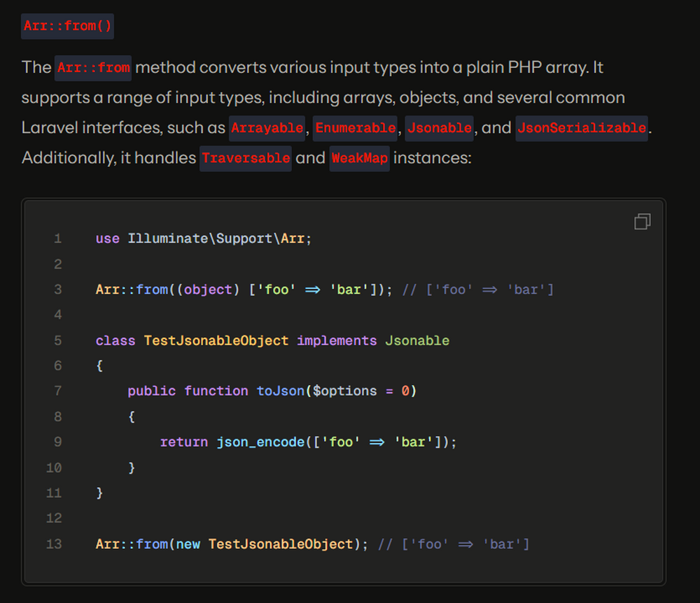Click the comment at end of line 13
The image size is (700, 603).
(453, 544)
